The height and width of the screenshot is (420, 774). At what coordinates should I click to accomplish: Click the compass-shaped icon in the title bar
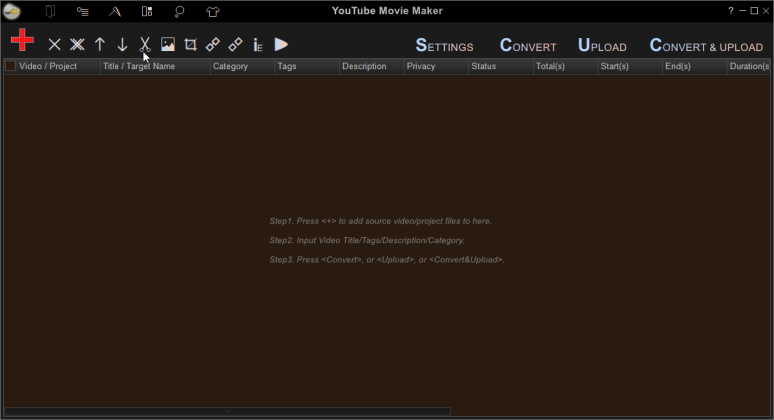pyautogui.click(x=115, y=11)
